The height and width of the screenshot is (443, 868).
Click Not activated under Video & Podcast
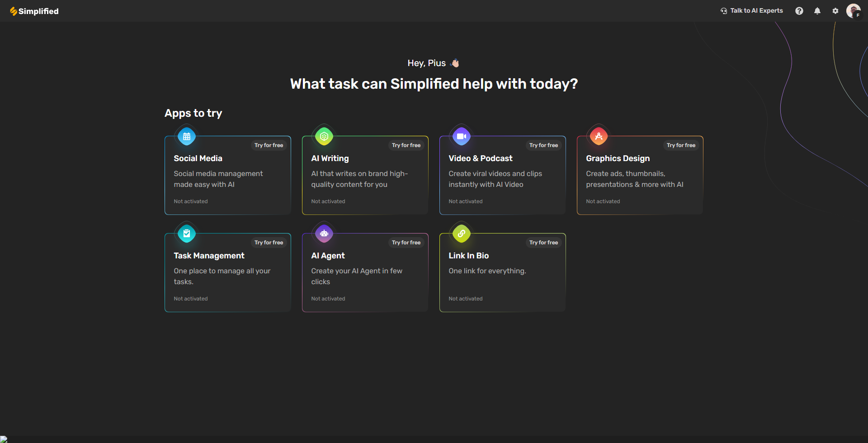[466, 201]
